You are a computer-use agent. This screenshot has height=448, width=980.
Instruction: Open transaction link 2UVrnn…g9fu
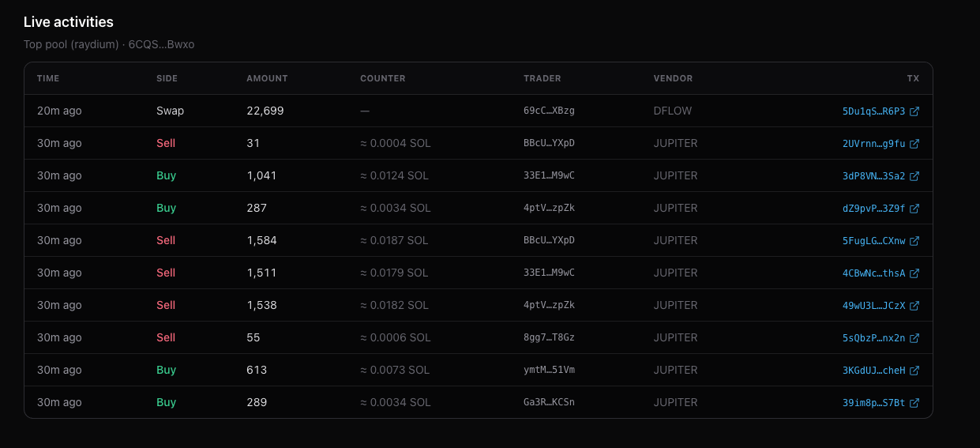873,144
